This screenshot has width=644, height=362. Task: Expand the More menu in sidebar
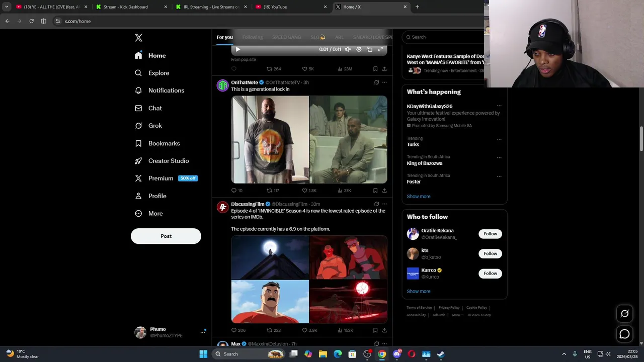(x=149, y=214)
